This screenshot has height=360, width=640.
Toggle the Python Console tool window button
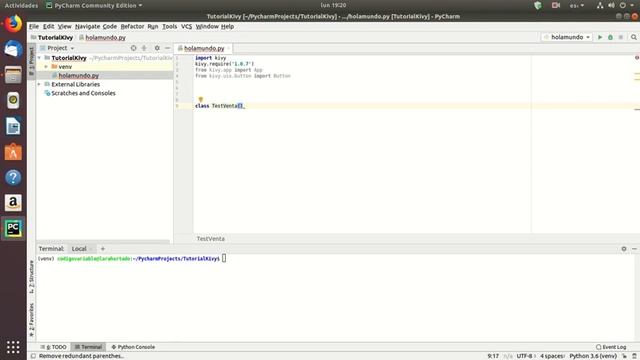133,347
